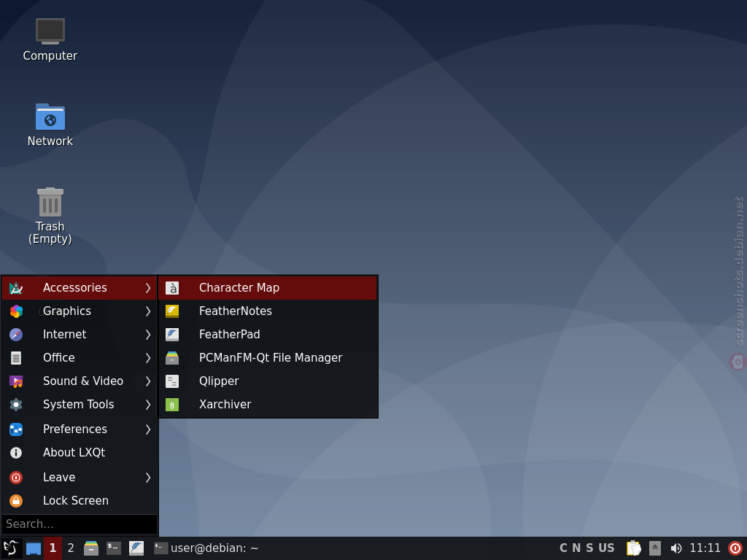This screenshot has height=560, width=747.
Task: Click the LXQt main menu bird button
Action: coord(12,548)
